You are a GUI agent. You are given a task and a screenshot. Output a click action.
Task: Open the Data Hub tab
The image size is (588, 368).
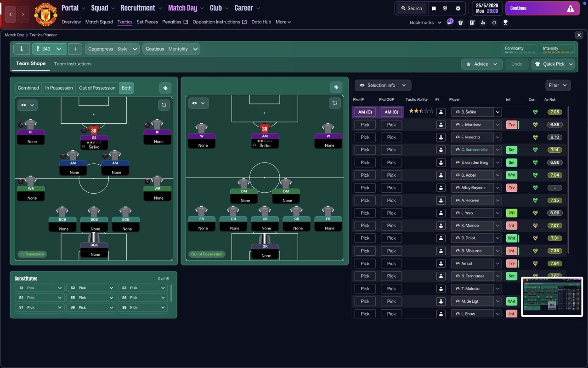(x=261, y=22)
